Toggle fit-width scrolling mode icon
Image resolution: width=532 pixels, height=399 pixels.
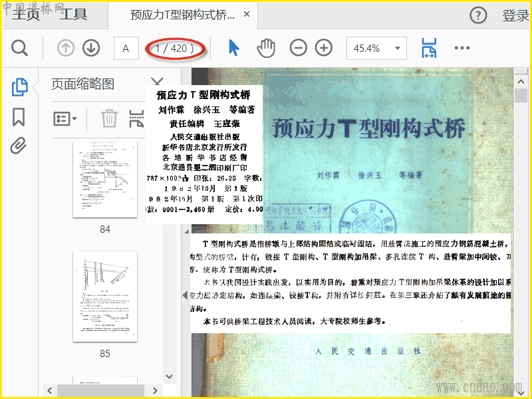(429, 48)
